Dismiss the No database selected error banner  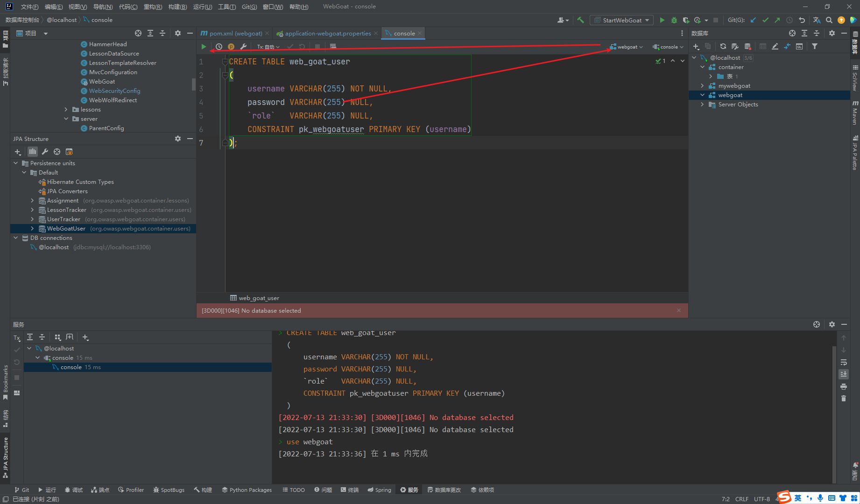coord(679,311)
